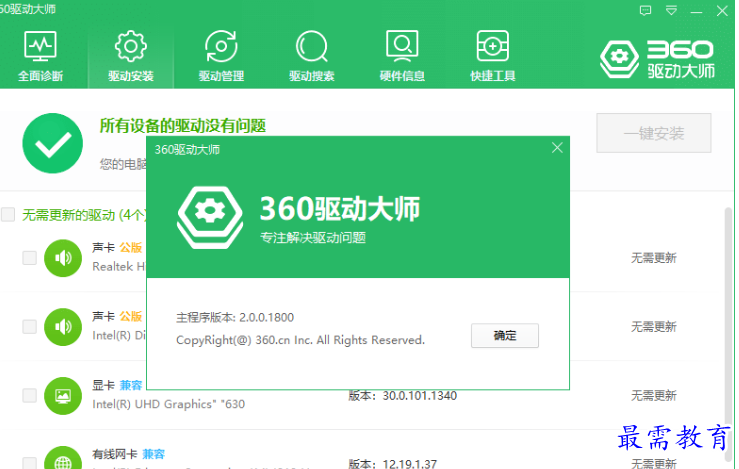Click the version text 30.0.101.1340
This screenshot has height=469, width=739.
pos(419,395)
